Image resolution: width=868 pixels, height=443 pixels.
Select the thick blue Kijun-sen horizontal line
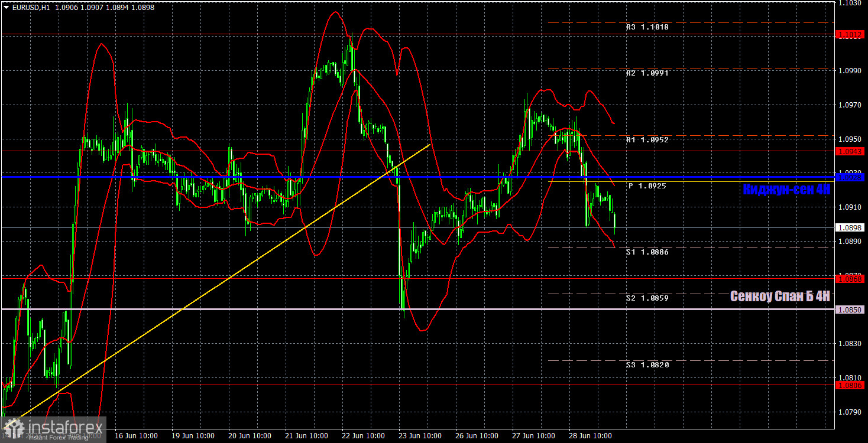(x=417, y=177)
